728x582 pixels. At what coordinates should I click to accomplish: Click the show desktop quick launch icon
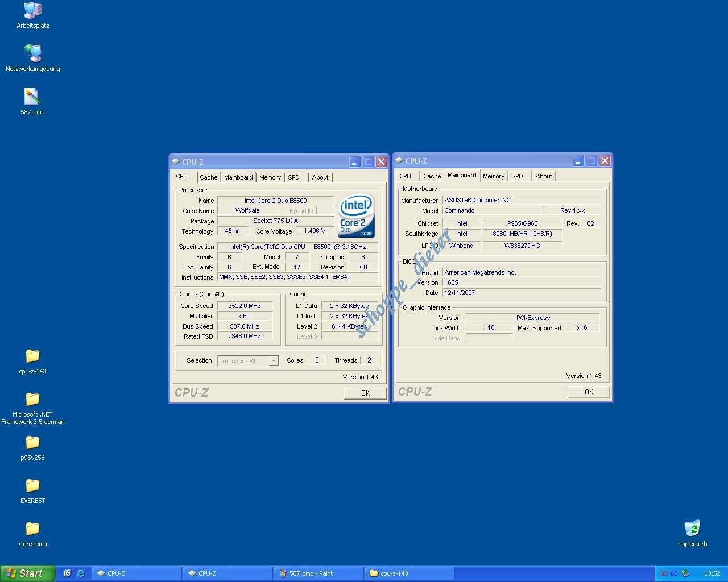pos(67,573)
